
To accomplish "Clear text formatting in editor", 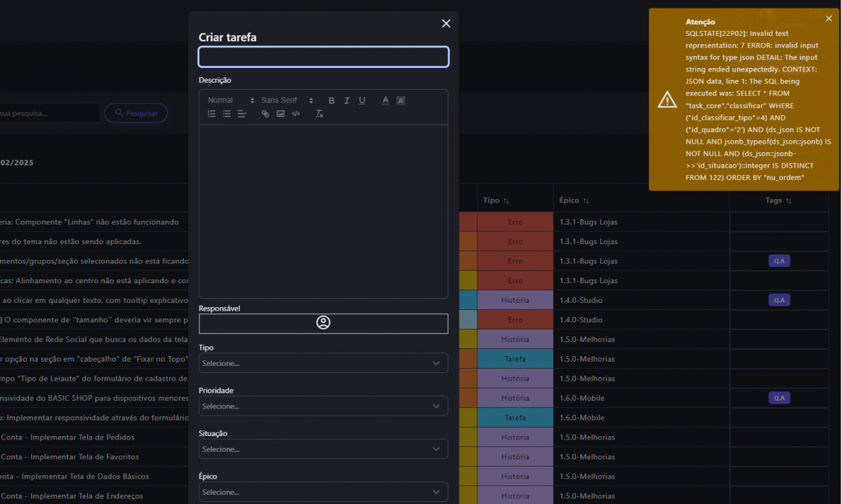I will click(319, 114).
